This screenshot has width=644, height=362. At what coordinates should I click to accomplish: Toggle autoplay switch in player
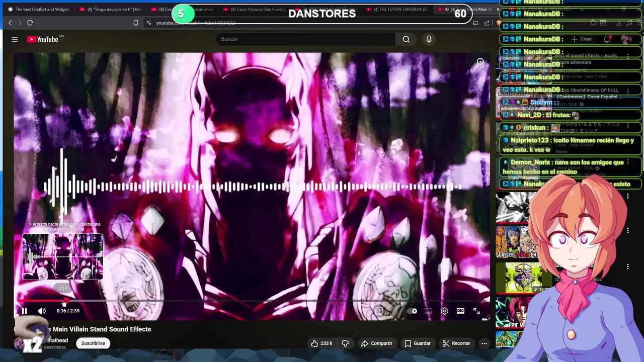[x=412, y=311]
